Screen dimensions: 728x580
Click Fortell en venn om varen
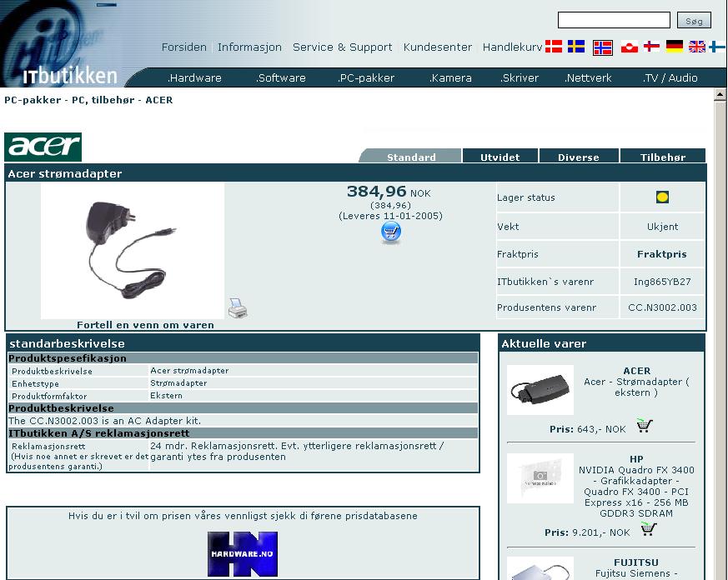pos(145,325)
